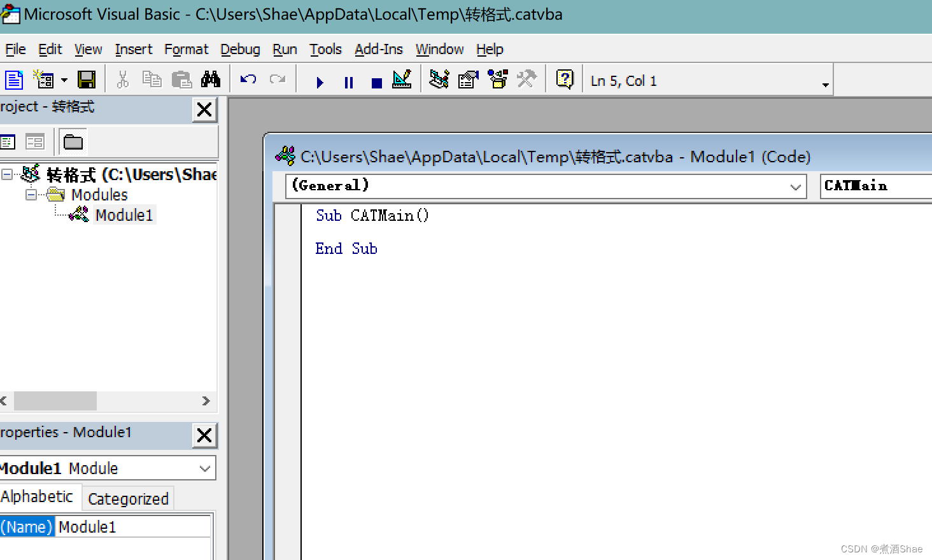The image size is (932, 560).
Task: Run the macro with the play icon
Action: pyautogui.click(x=320, y=82)
